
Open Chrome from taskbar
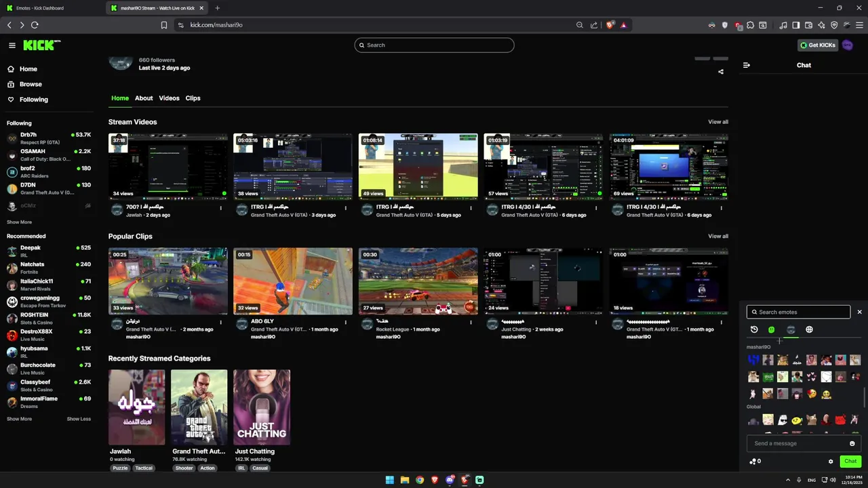(x=420, y=480)
